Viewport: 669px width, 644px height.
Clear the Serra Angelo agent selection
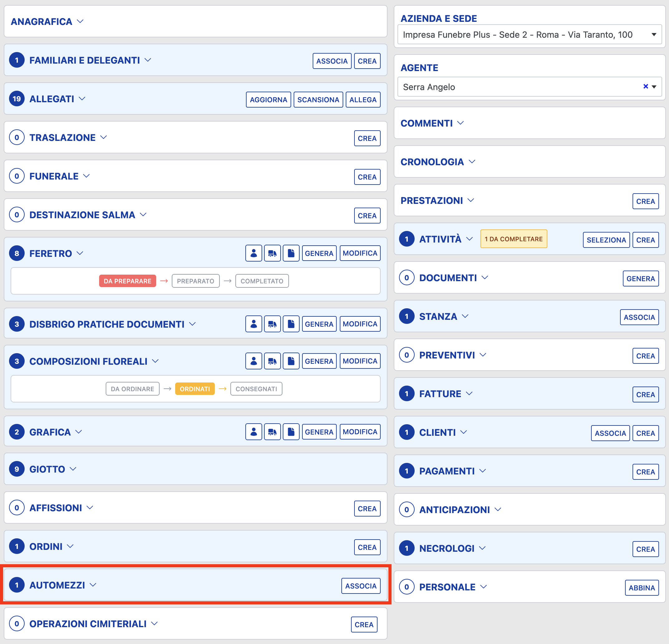click(645, 87)
